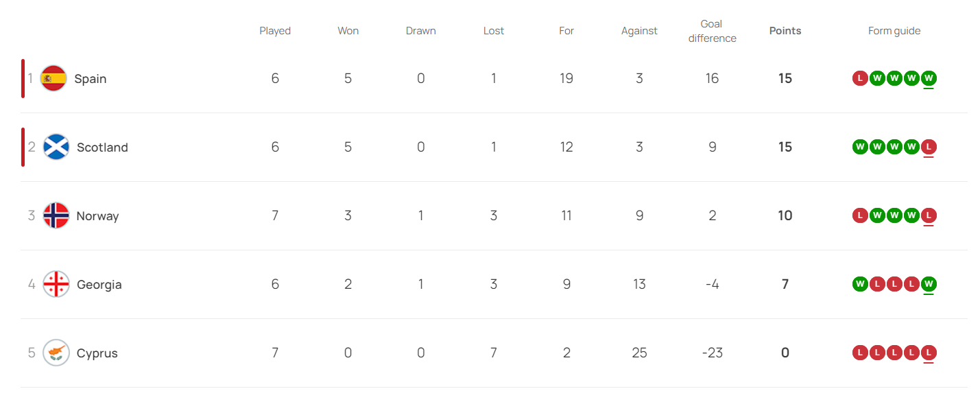Click Spain's underlined latest form result

[x=929, y=78]
